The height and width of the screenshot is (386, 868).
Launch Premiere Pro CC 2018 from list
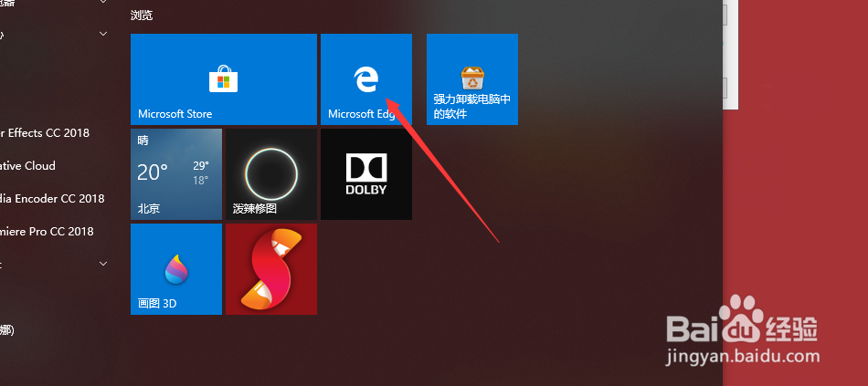click(x=47, y=231)
